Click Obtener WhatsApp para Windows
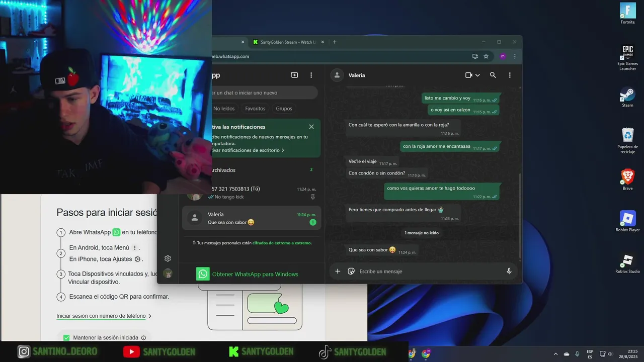This screenshot has width=644, height=362. click(248, 274)
